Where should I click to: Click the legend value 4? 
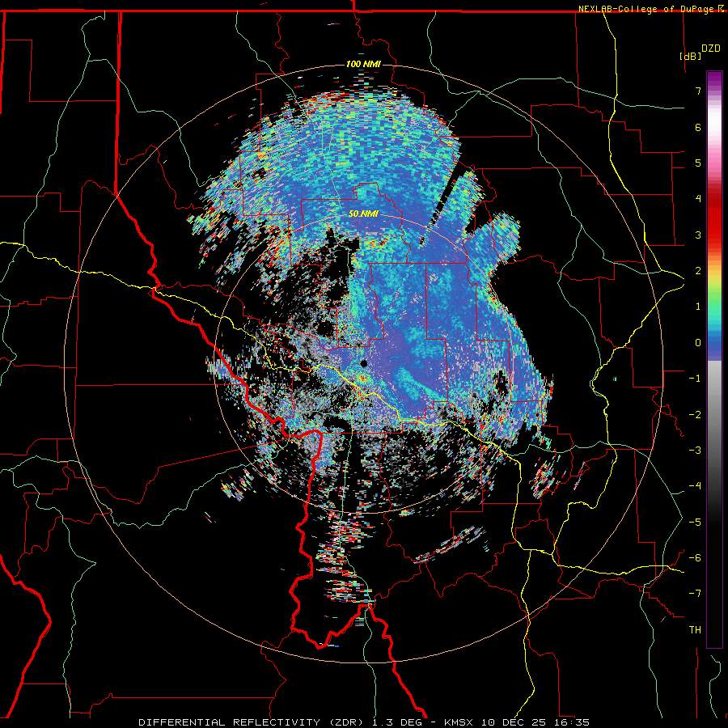pyautogui.click(x=698, y=199)
